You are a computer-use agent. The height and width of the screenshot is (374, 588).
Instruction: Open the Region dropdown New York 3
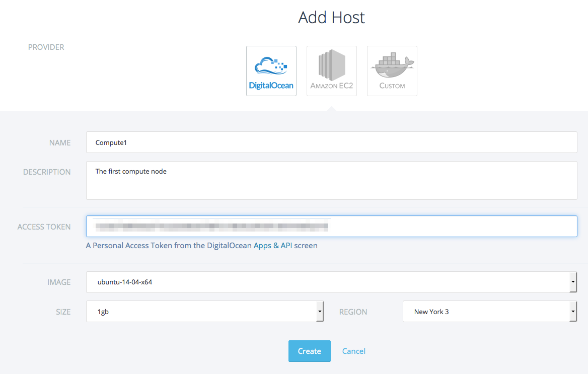pos(490,312)
